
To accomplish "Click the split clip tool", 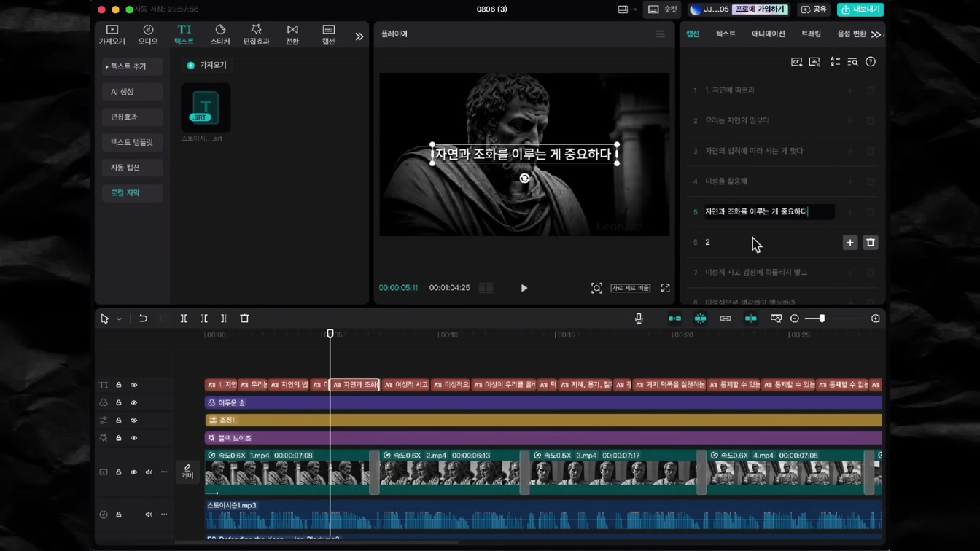I will [184, 319].
